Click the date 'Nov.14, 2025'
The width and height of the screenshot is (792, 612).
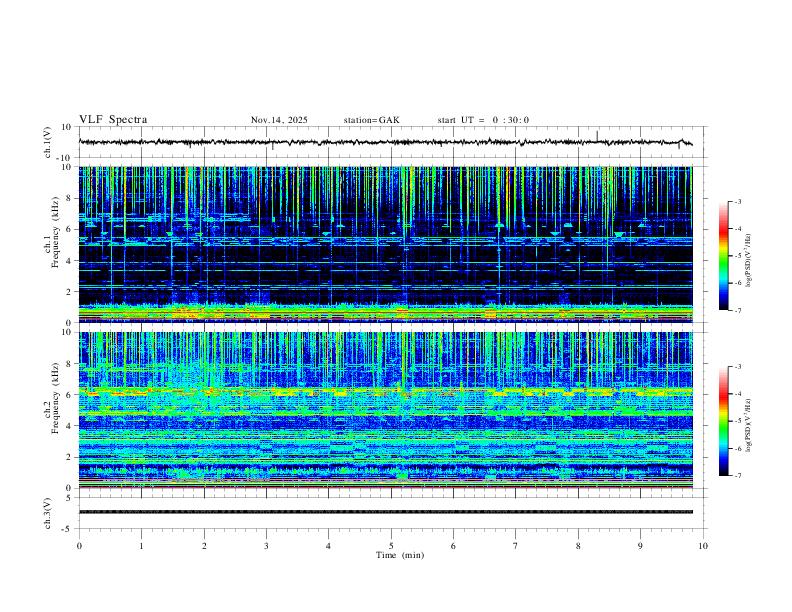[279, 120]
